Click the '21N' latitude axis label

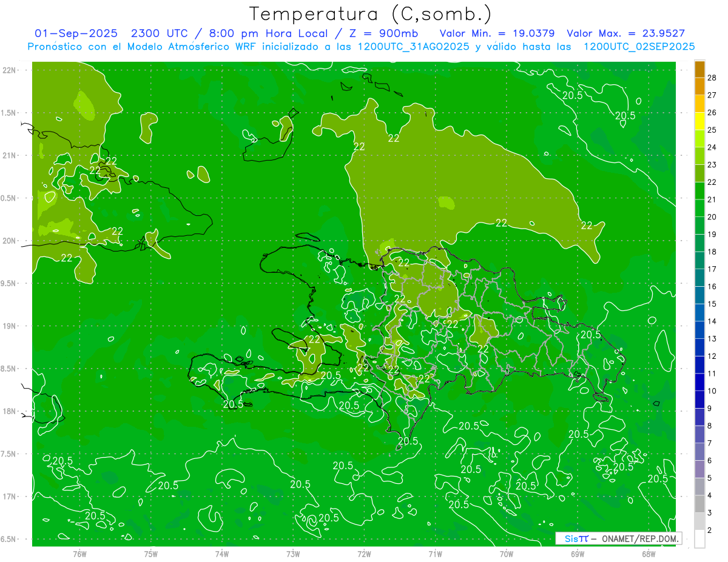tap(8, 155)
